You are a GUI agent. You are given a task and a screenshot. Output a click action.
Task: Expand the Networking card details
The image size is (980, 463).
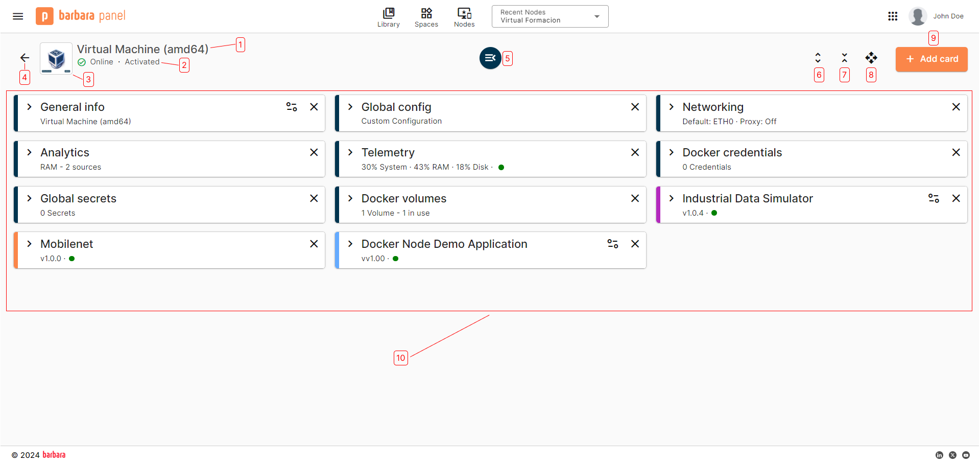(x=671, y=107)
